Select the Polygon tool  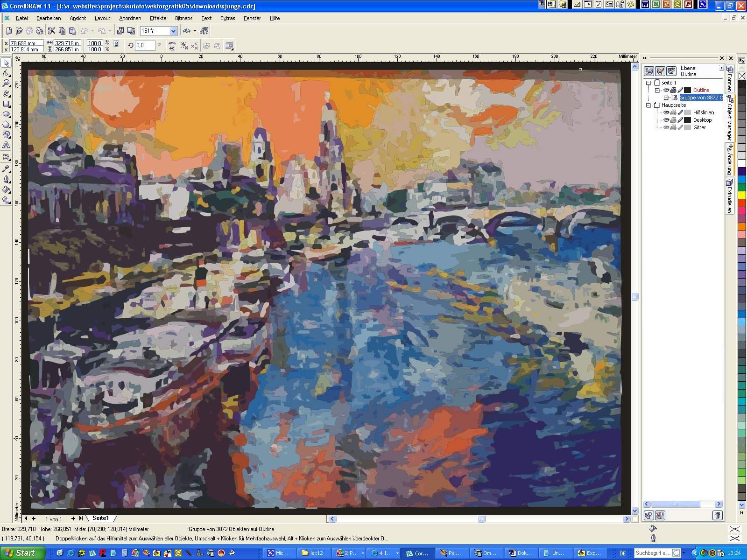click(x=7, y=124)
